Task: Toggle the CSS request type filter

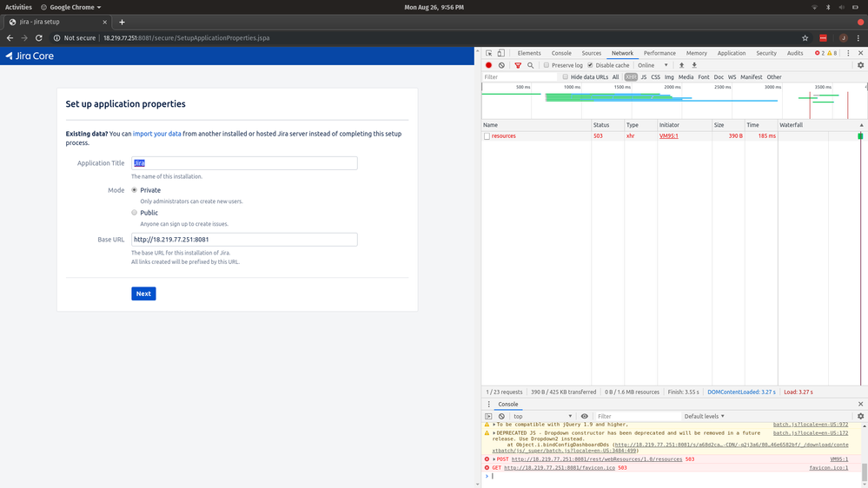Action: 655,77
